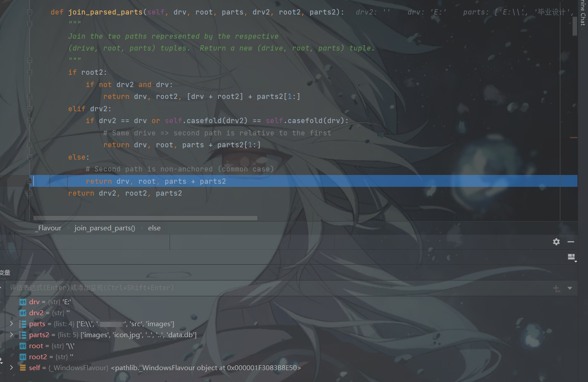Add expression to watches icon
Viewport: 588px width, 382px height.
pos(556,288)
